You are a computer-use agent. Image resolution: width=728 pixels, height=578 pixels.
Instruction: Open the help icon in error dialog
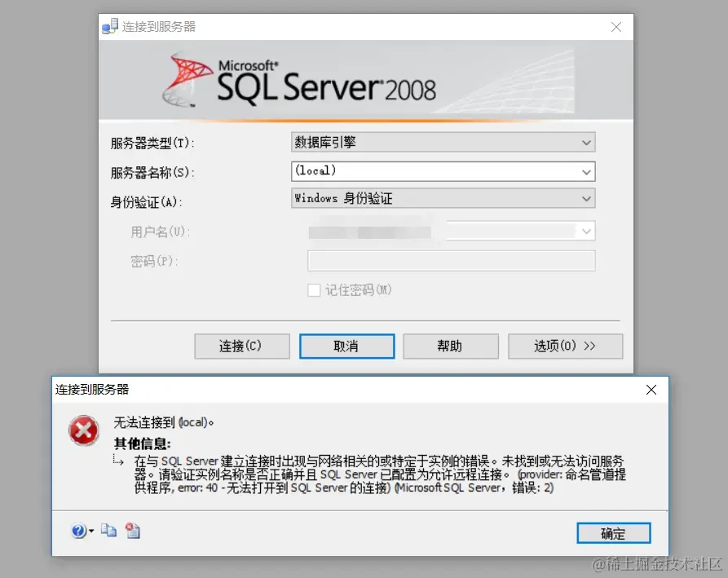78,531
